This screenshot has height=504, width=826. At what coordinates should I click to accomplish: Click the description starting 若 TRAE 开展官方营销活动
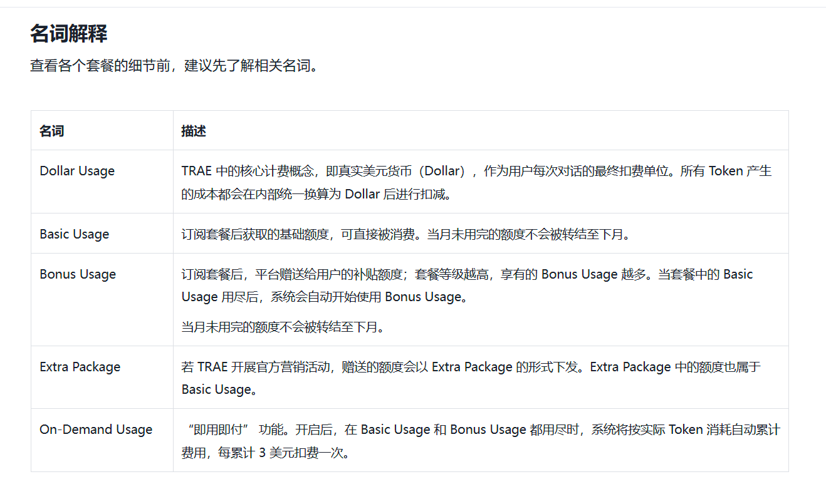(x=471, y=378)
